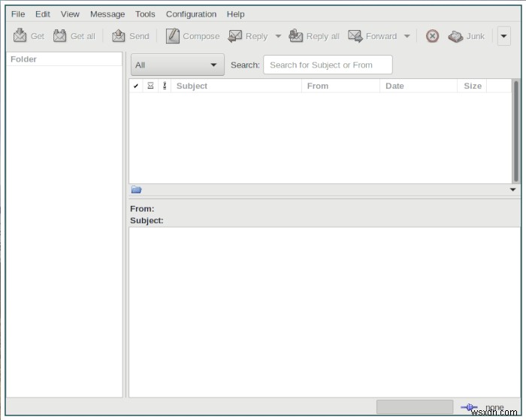The height and width of the screenshot is (420, 526).
Task: Click the 'Subject:' label in message header
Action: [x=147, y=220]
